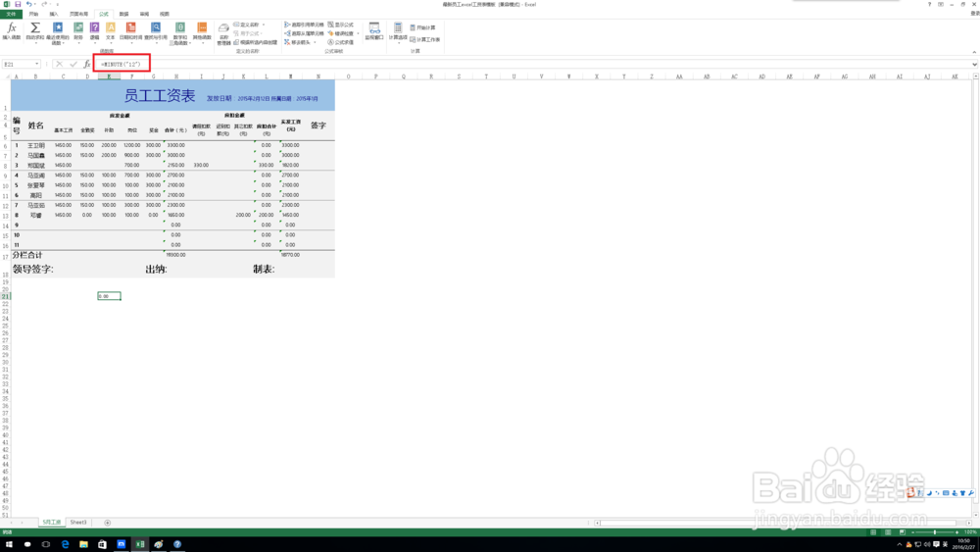Open Error Checking
This screenshot has height=552, width=980.
pyautogui.click(x=341, y=33)
